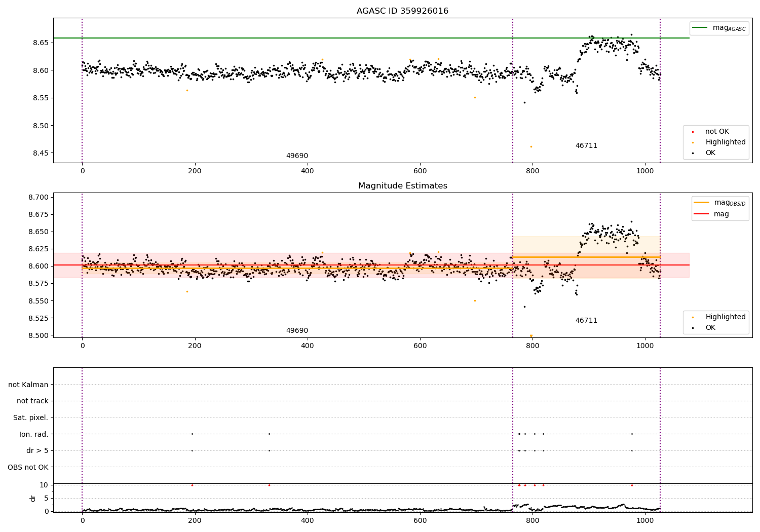Click the 'OK' legend entry in top plot
The width and height of the screenshot is (760, 532).
click(x=703, y=153)
